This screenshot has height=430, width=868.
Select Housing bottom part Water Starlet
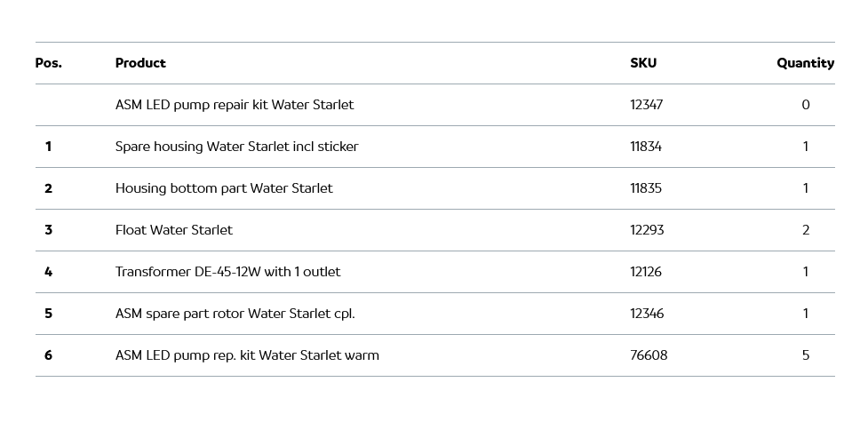click(x=224, y=188)
